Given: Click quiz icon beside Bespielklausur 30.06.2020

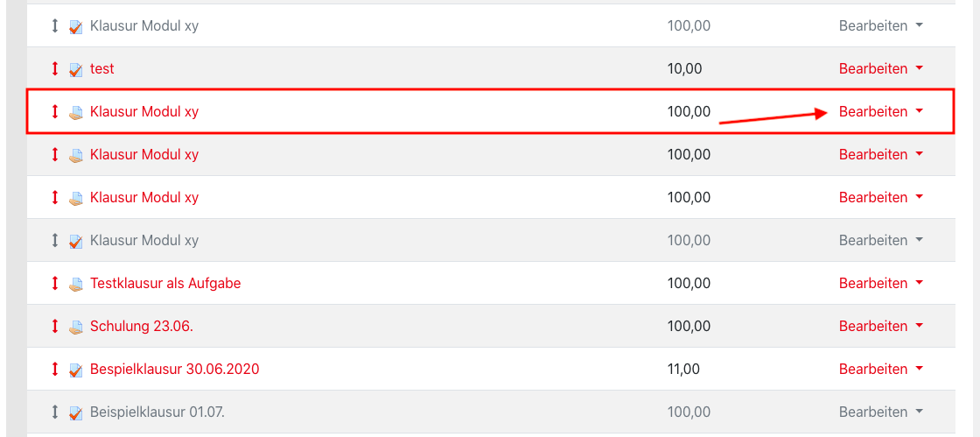Looking at the screenshot, I should click(x=76, y=370).
